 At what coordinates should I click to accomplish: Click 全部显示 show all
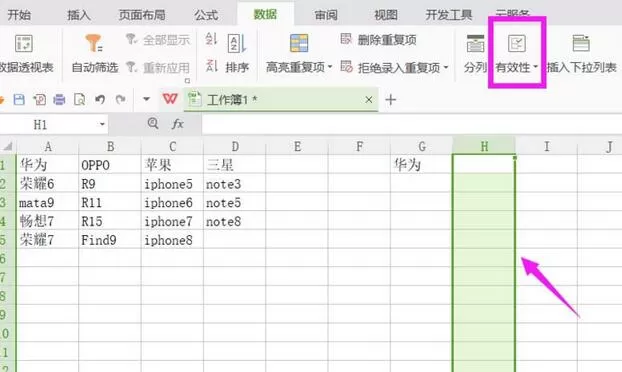tap(158, 40)
